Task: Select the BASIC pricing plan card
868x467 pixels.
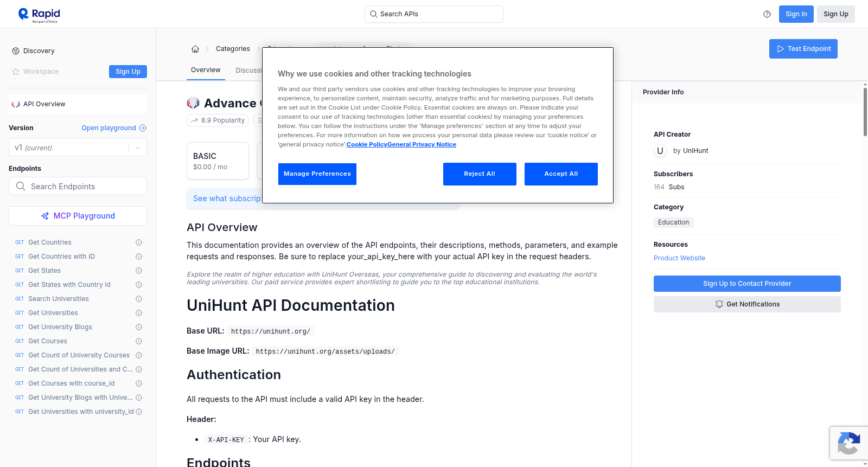Action: (218, 161)
